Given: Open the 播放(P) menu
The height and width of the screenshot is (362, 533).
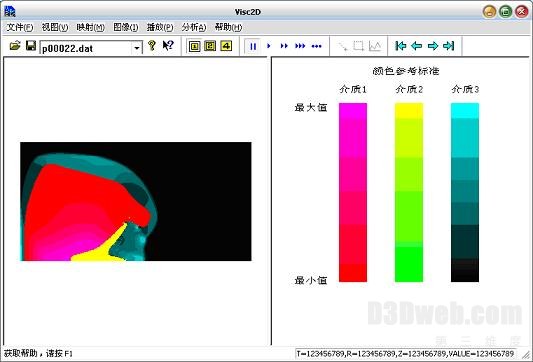Looking at the screenshot, I should point(160,28).
